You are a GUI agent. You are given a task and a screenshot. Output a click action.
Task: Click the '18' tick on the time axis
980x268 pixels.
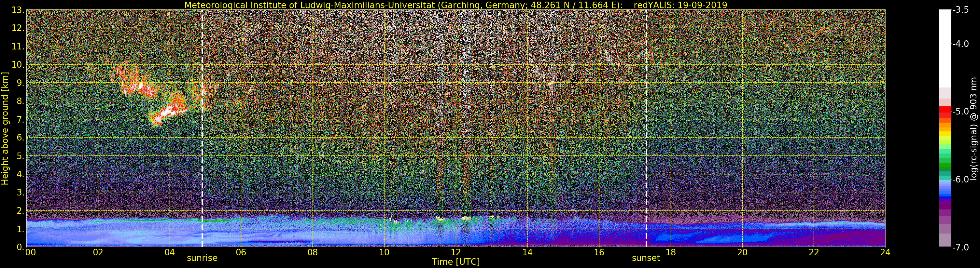click(671, 252)
